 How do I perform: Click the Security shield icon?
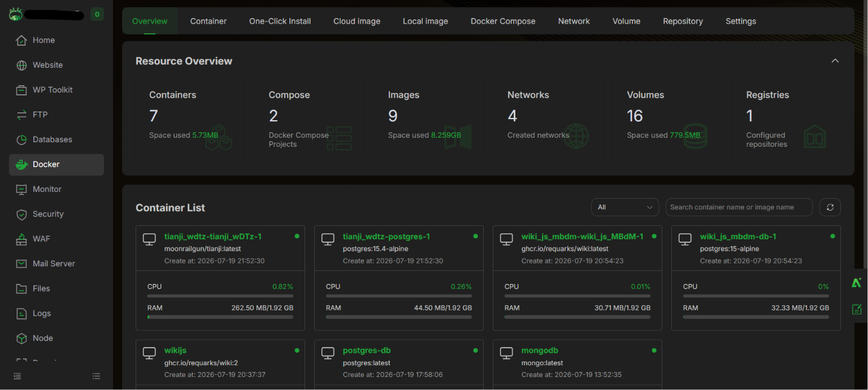click(x=21, y=214)
